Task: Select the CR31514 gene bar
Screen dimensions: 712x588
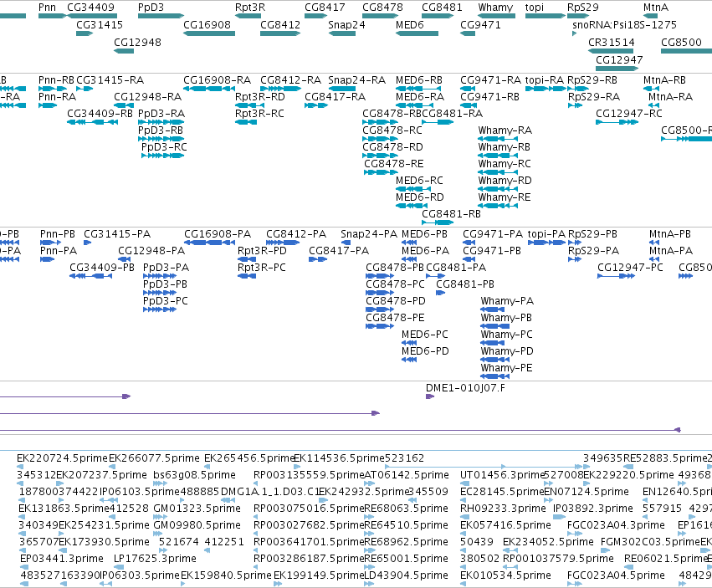Action: click(x=611, y=51)
